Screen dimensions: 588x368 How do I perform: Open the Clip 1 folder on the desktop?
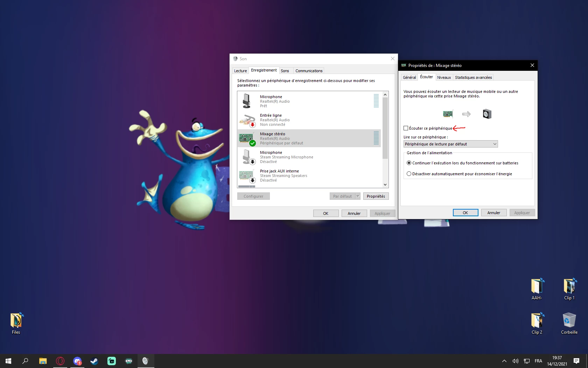[x=569, y=289]
